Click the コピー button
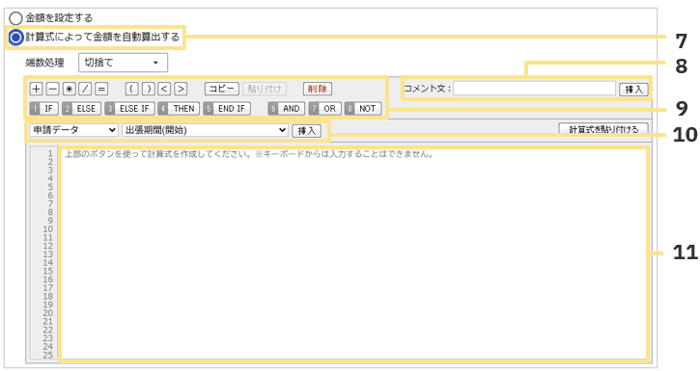 (222, 89)
